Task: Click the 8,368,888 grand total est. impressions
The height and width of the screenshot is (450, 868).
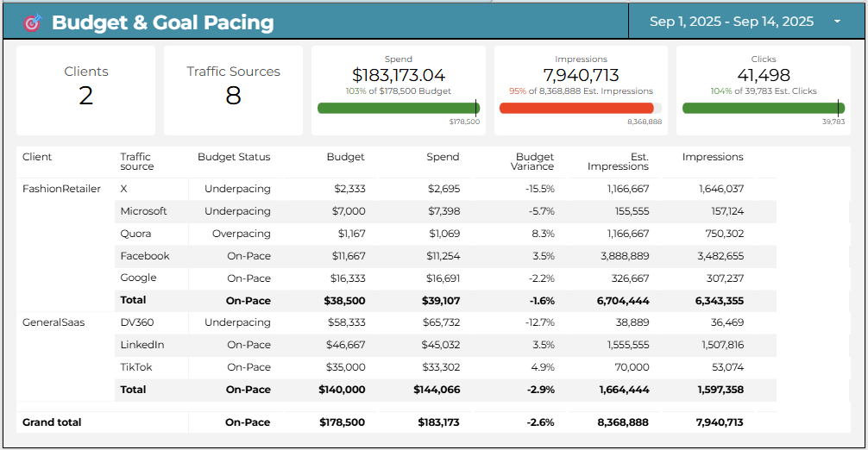Action: (623, 422)
